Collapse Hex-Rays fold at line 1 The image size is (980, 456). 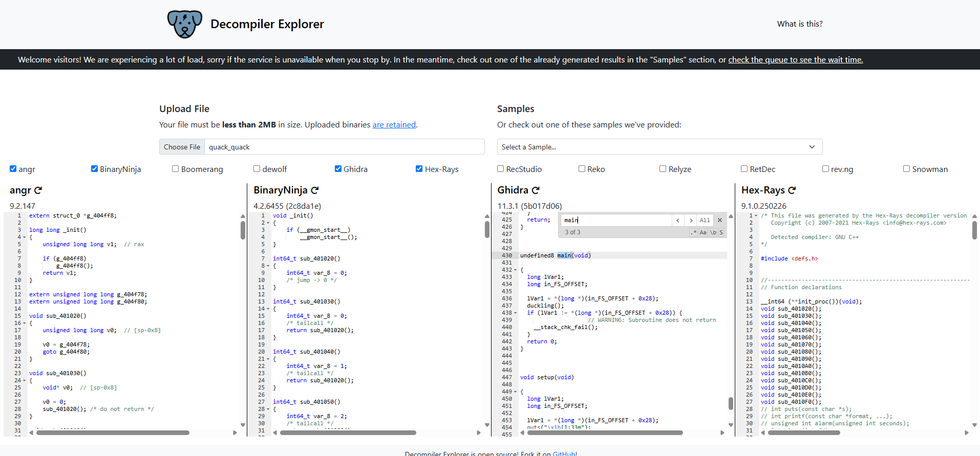(x=756, y=216)
